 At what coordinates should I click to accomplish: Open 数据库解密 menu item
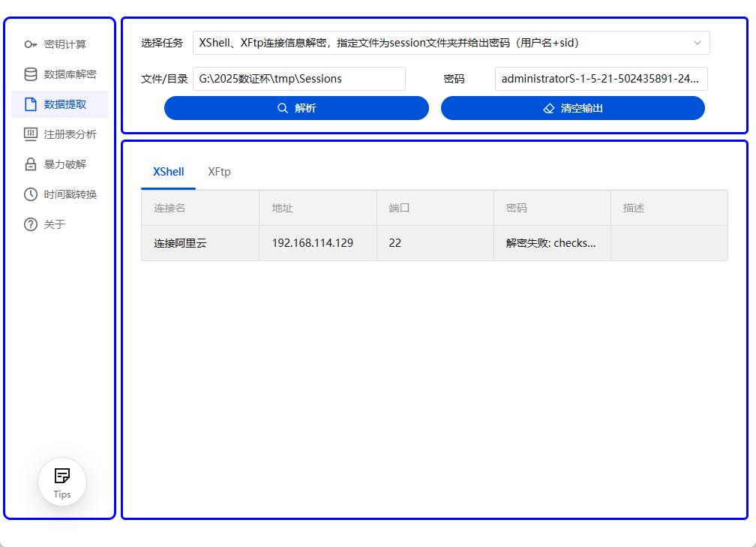pyautogui.click(x=60, y=74)
